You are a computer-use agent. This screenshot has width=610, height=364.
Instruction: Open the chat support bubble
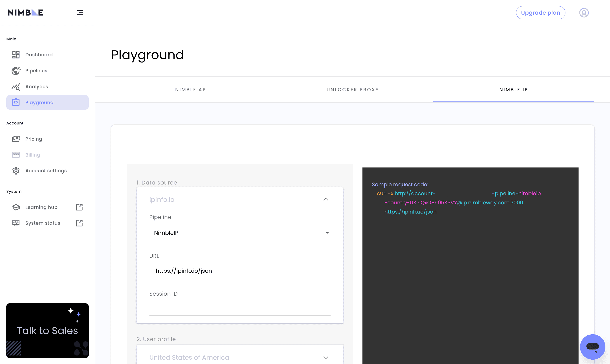pyautogui.click(x=592, y=347)
